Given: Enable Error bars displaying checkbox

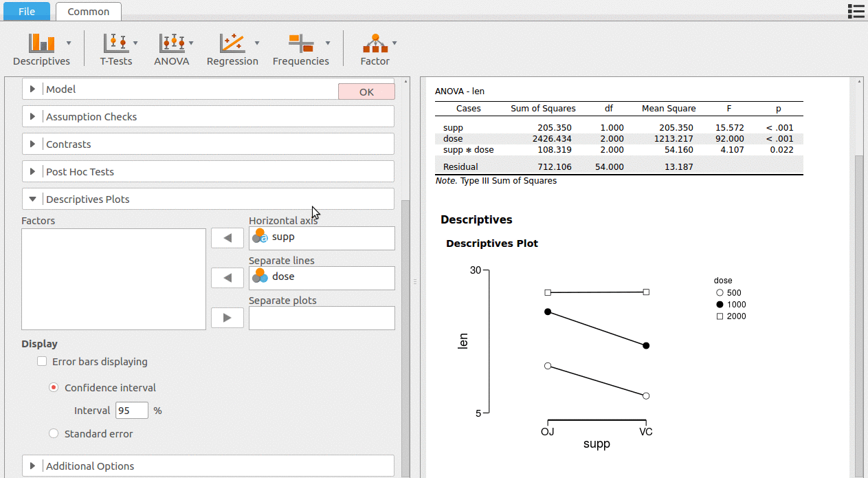Looking at the screenshot, I should point(42,361).
